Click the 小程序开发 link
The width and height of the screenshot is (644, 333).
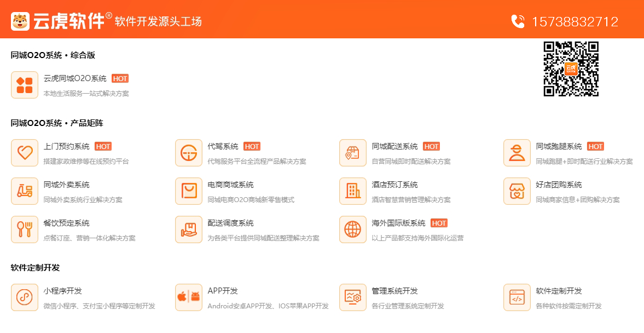pyautogui.click(x=62, y=291)
